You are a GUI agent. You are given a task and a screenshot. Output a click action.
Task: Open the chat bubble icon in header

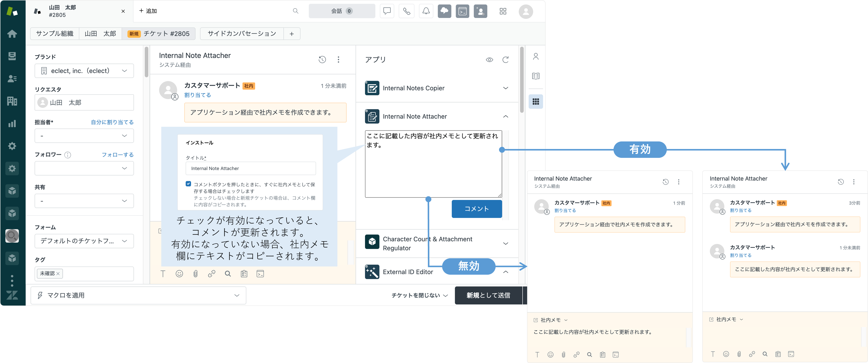pyautogui.click(x=387, y=11)
